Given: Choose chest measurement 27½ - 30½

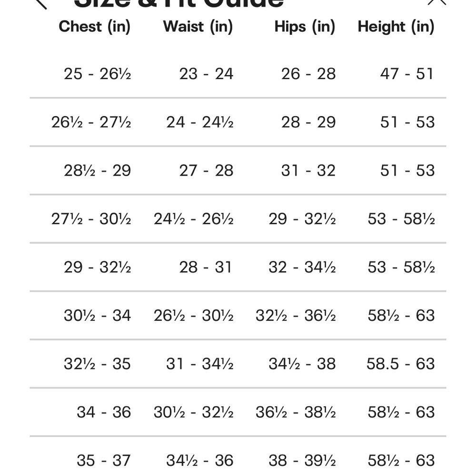Looking at the screenshot, I should point(91,219).
